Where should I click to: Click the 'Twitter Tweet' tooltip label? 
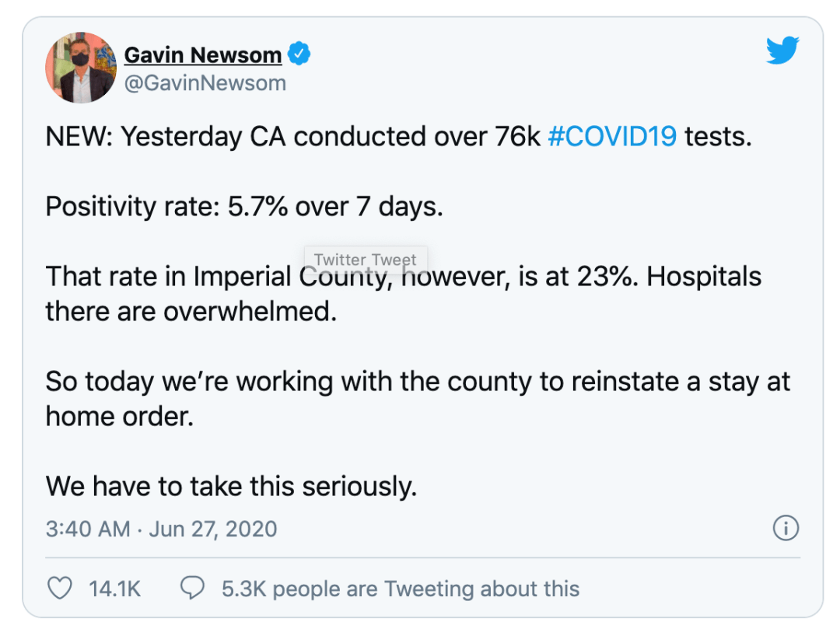(366, 260)
